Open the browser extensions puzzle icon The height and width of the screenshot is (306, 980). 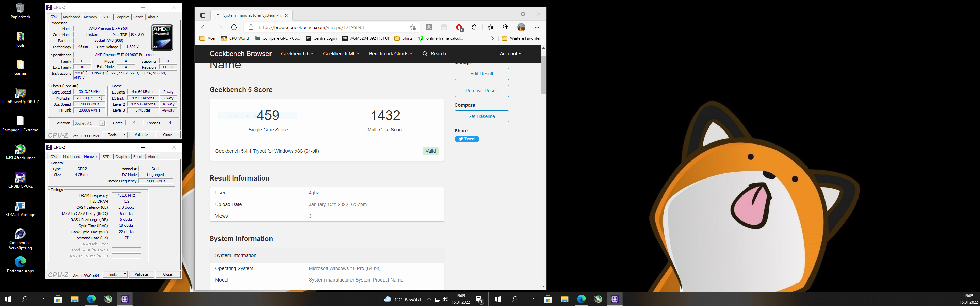point(474,27)
